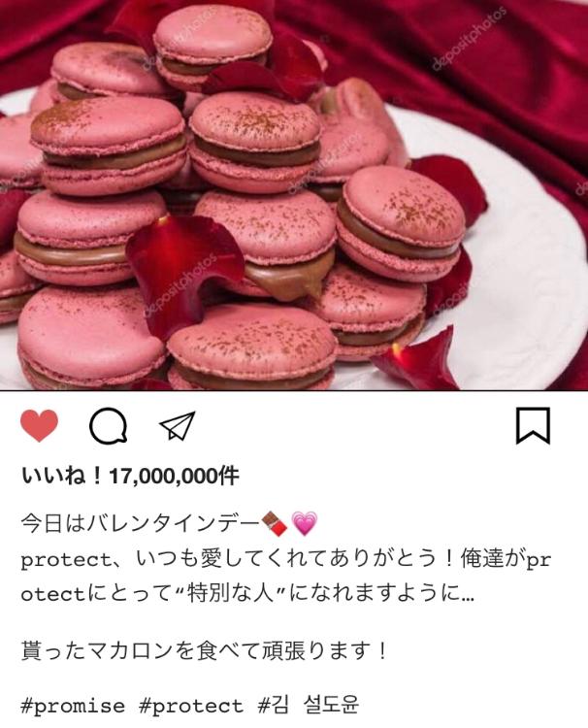This screenshot has width=588, height=728.
Task: Tap the pink heart emoji in caption
Action: click(x=305, y=524)
